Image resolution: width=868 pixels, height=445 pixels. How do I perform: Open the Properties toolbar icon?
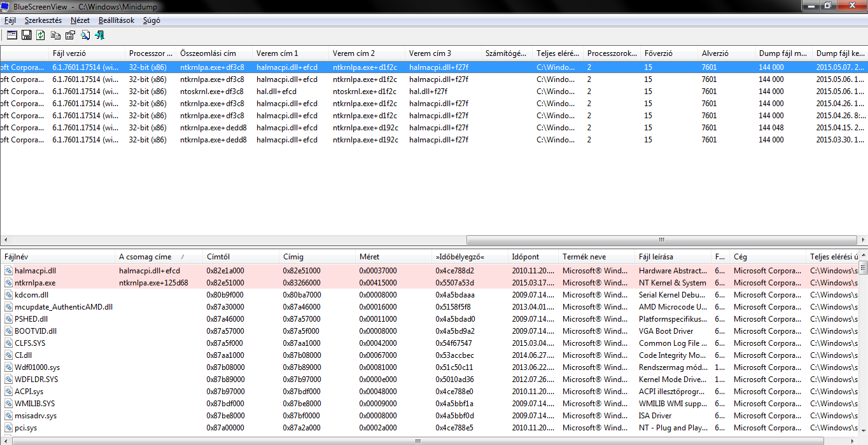(70, 36)
